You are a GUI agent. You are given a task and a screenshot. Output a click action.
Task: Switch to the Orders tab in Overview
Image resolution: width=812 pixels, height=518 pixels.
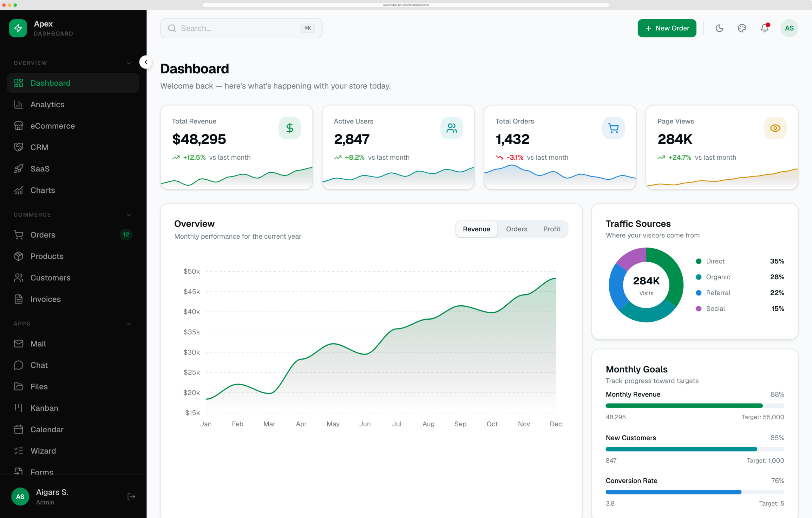coord(516,229)
